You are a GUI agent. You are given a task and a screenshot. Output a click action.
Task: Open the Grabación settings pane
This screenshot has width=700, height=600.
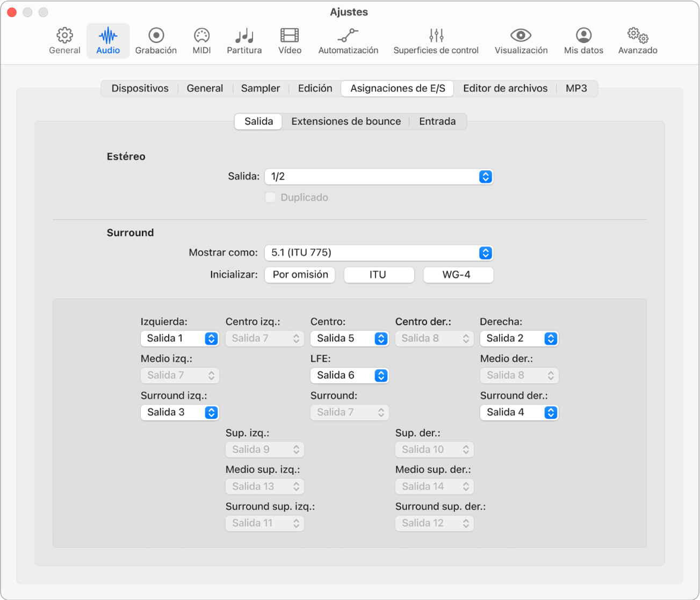click(156, 41)
